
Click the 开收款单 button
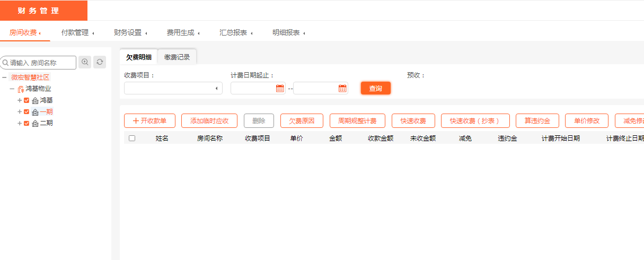click(149, 121)
